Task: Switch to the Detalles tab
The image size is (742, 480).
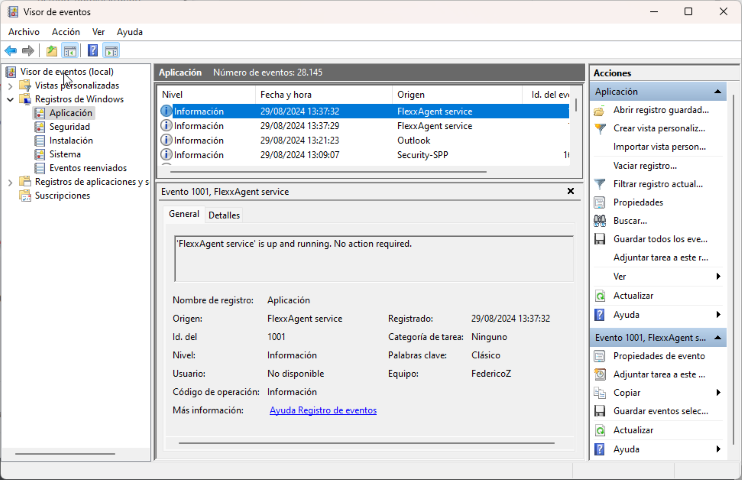Action: tap(224, 215)
